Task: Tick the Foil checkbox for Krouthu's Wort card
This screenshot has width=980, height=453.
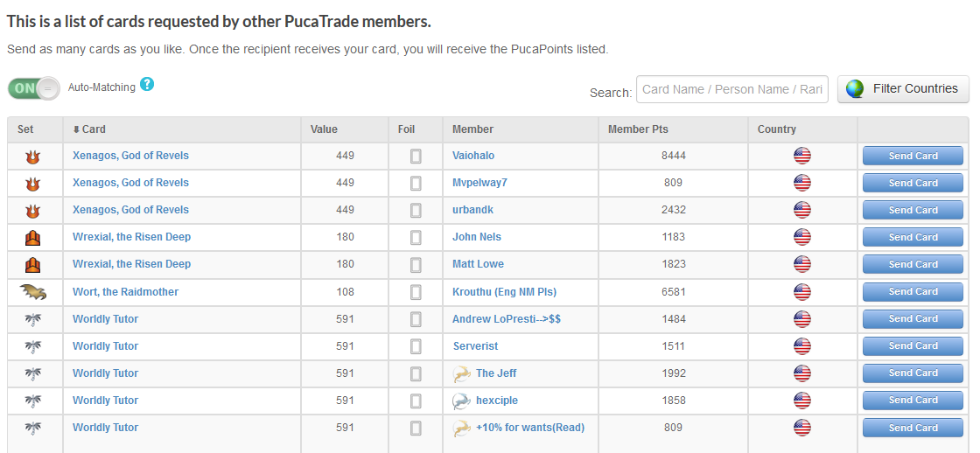Action: (416, 292)
